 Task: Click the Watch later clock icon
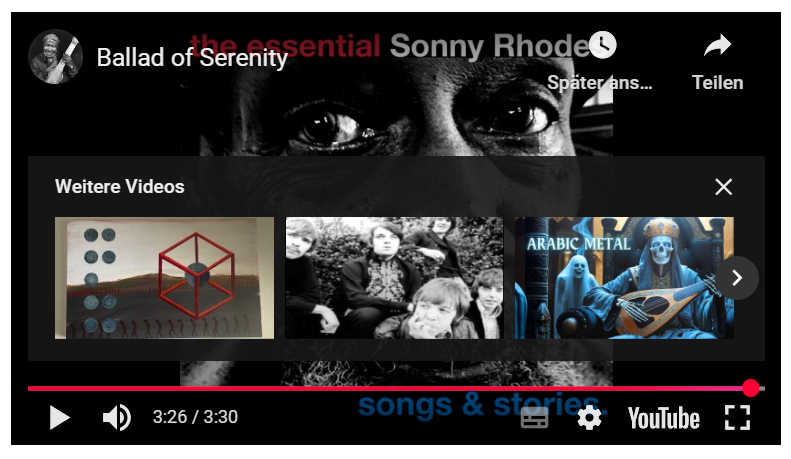(602, 45)
